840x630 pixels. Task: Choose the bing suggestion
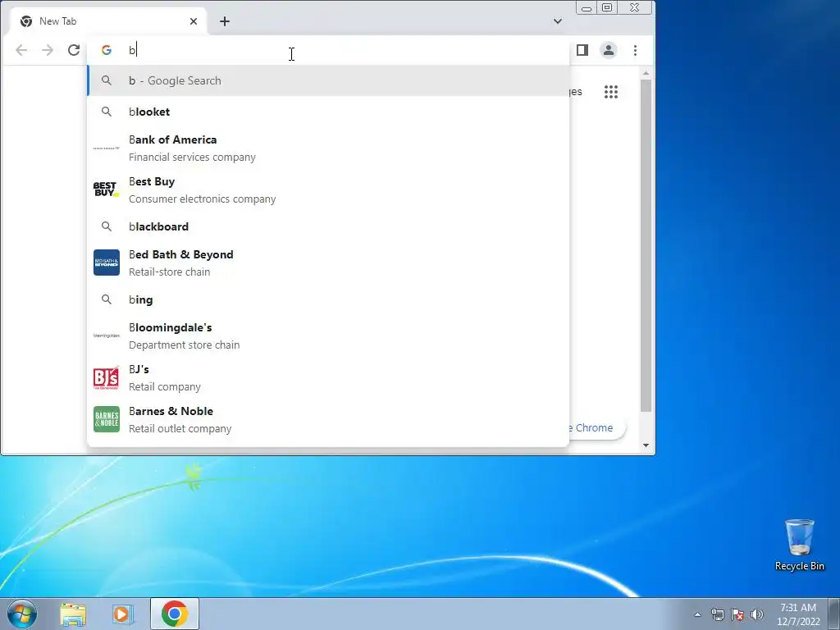[x=328, y=299]
